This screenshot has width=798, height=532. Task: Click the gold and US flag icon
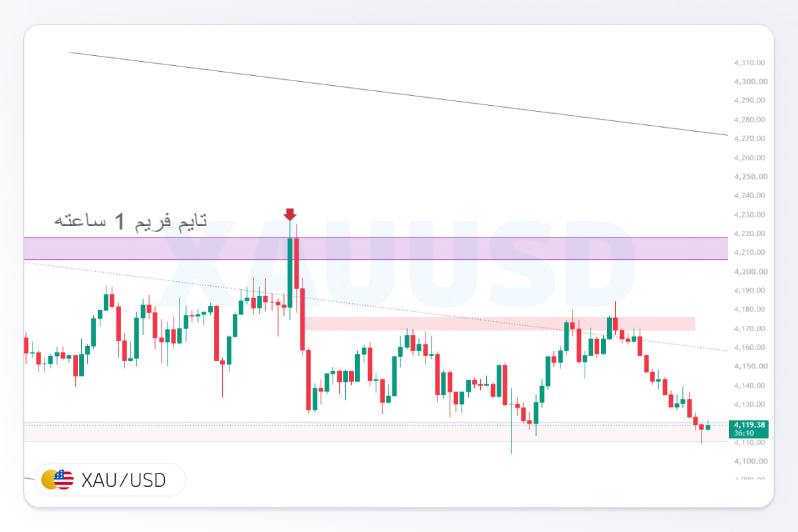tap(57, 479)
